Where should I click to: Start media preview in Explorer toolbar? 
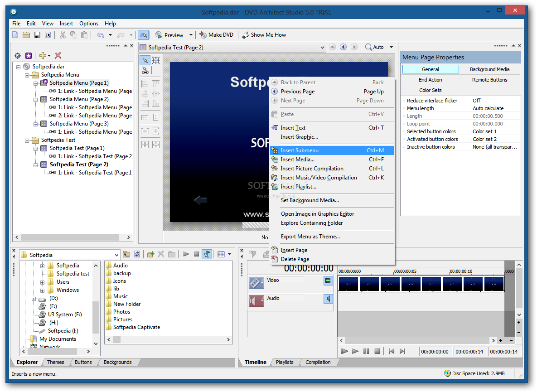coord(186,254)
